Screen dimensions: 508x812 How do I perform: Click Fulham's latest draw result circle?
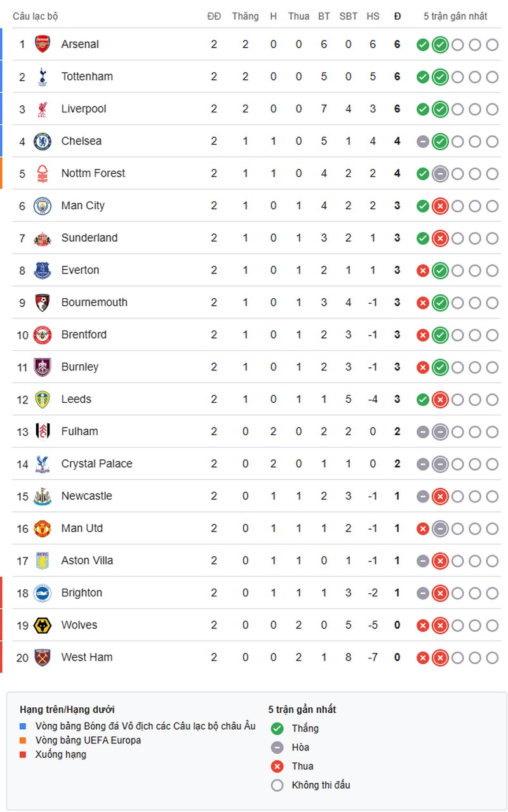click(440, 432)
